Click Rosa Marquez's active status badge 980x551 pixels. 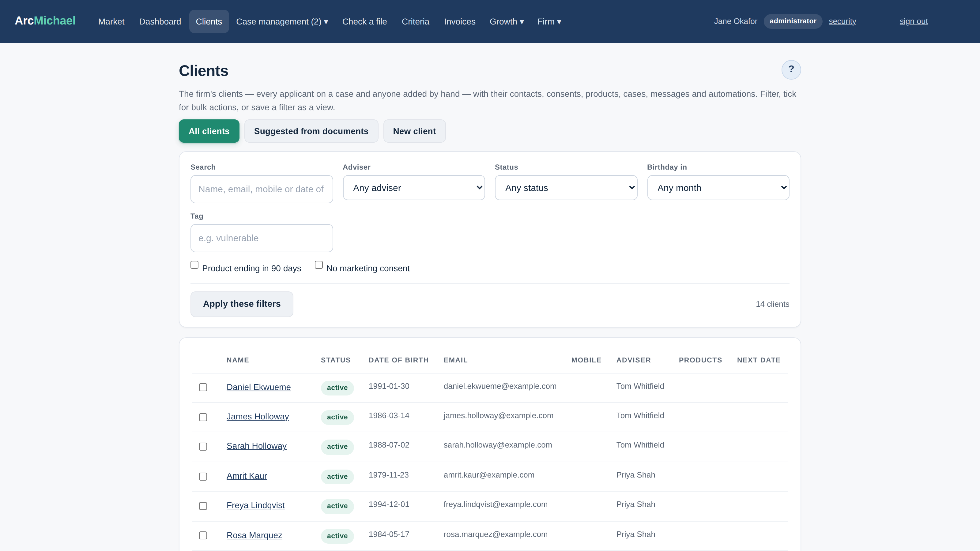(x=337, y=536)
